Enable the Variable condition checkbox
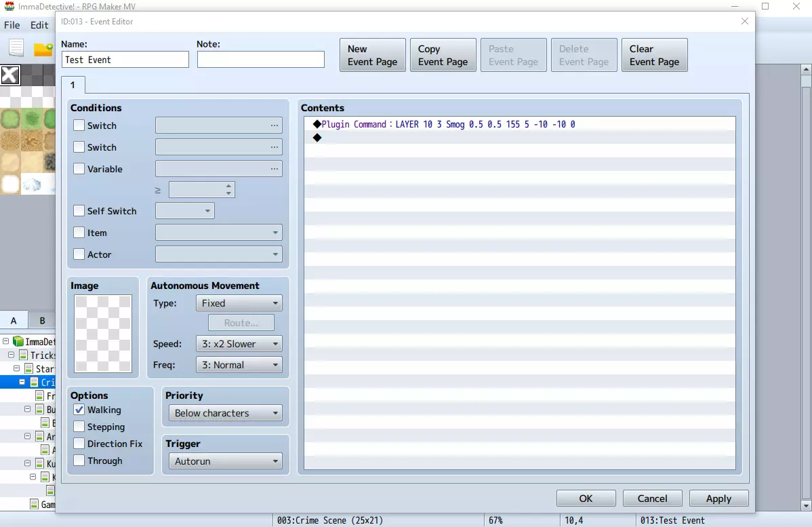 point(79,169)
